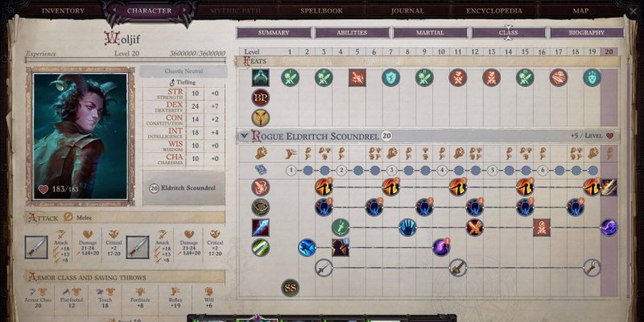Click the golden round icon under BP

(260, 118)
